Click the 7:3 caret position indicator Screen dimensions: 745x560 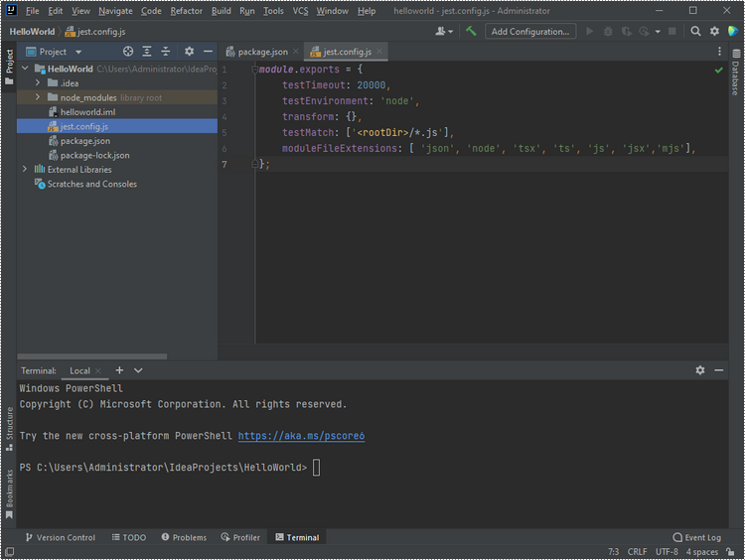click(x=614, y=551)
